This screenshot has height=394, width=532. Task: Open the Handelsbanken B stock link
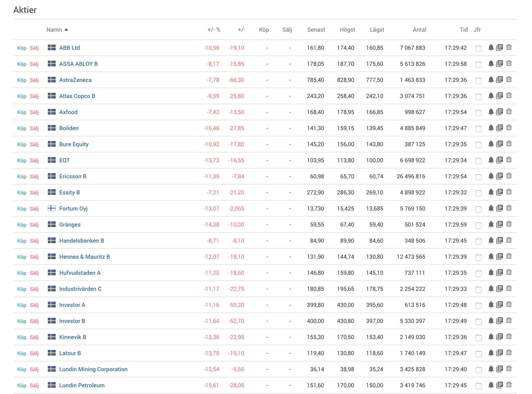(82, 241)
